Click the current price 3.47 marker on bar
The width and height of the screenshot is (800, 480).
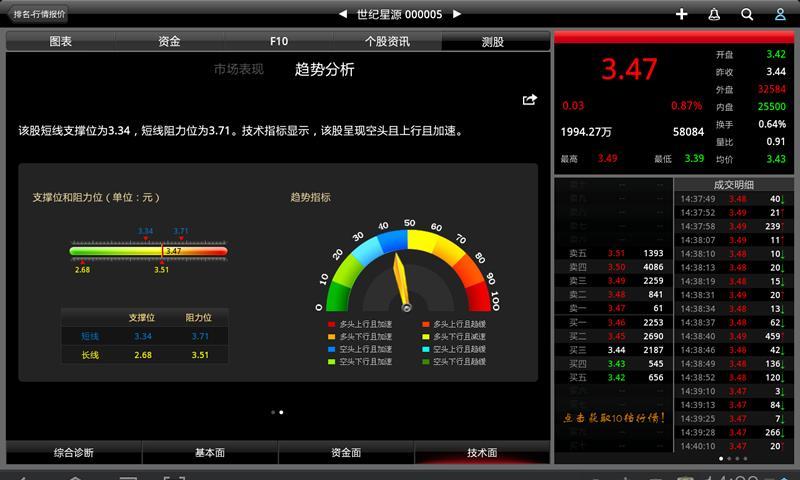(x=172, y=251)
